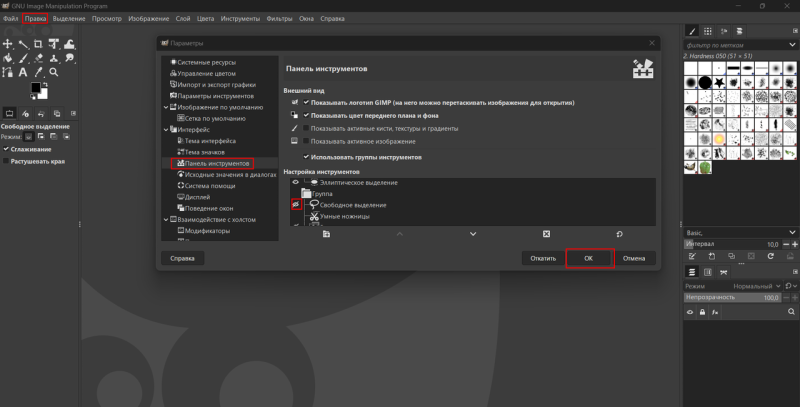Click the white background color swatch
The width and height of the screenshot is (800, 407).
point(43,94)
